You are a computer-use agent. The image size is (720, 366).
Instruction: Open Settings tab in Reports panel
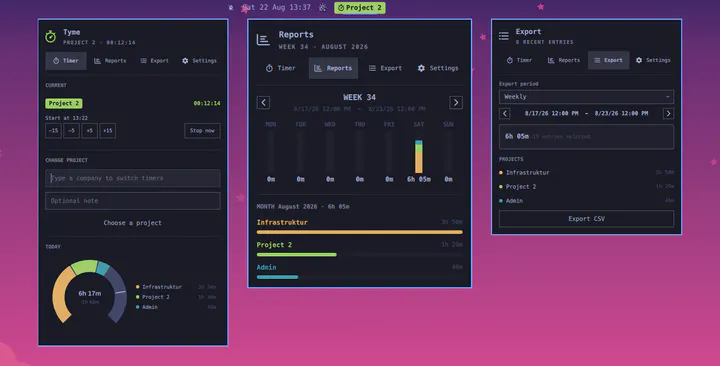pyautogui.click(x=438, y=68)
